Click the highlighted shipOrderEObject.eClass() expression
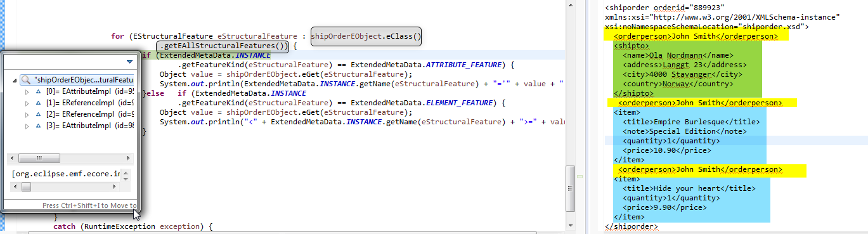The width and height of the screenshot is (868, 234). point(366,36)
